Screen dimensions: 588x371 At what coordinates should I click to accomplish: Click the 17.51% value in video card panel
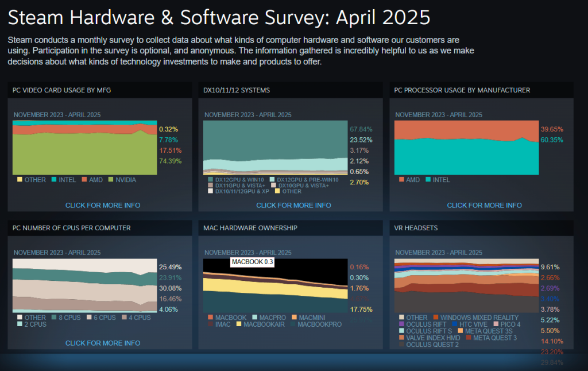tap(170, 150)
